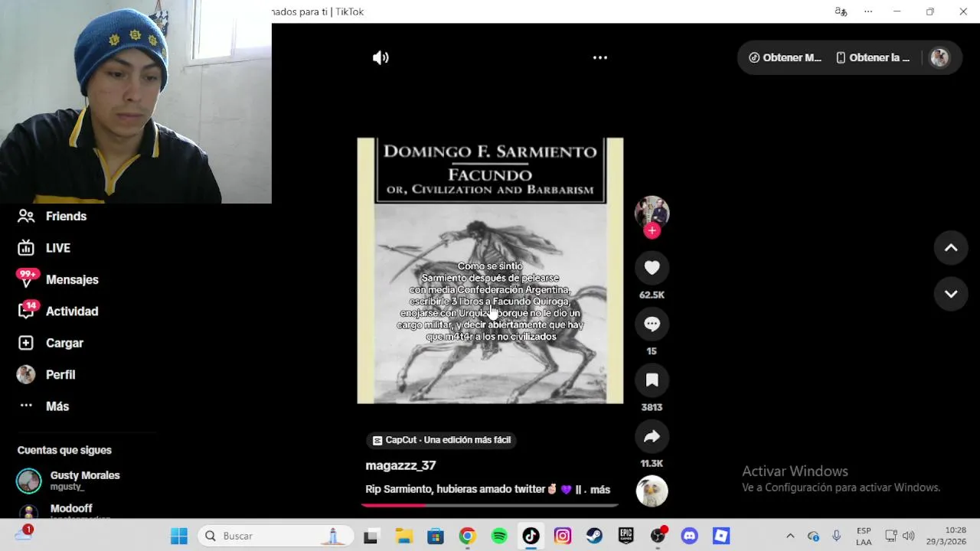The height and width of the screenshot is (551, 980).
Task: Open the spinning sound disc thumbnail
Action: coord(652,491)
